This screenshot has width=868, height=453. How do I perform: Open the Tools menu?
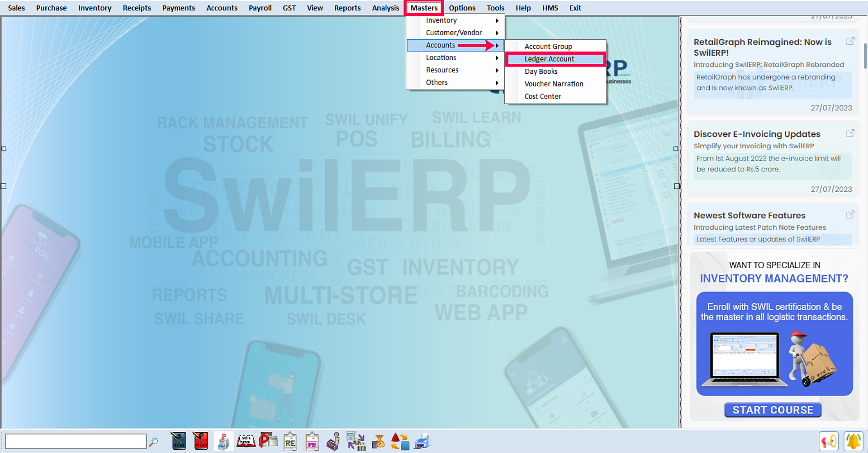coord(495,8)
